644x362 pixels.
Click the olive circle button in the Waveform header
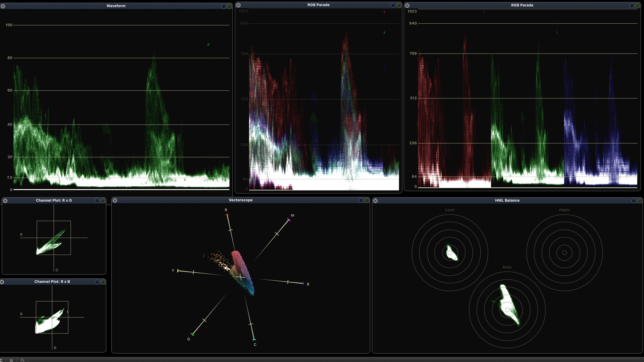click(x=229, y=6)
